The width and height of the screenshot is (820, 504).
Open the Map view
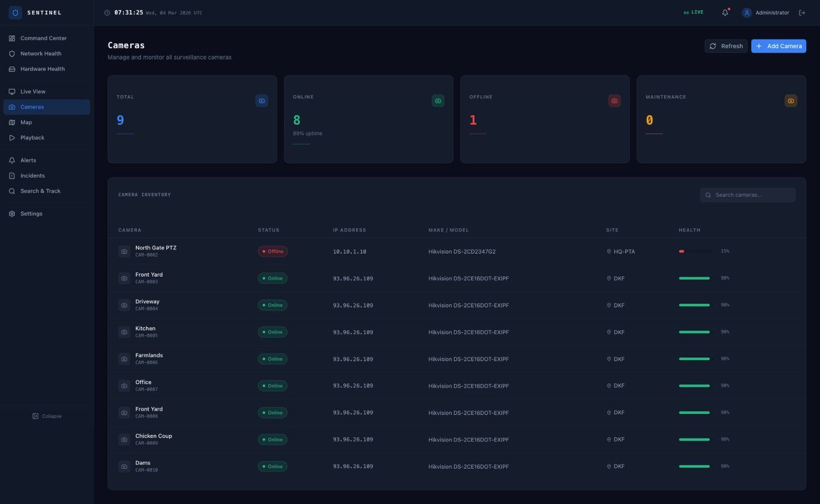[26, 122]
